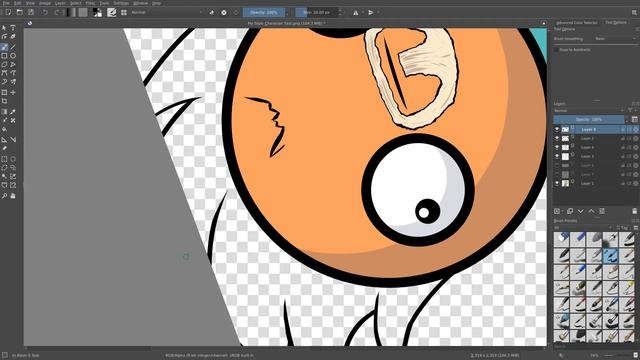Select the Measure tool
The height and width of the screenshot is (360, 640).
point(13,140)
